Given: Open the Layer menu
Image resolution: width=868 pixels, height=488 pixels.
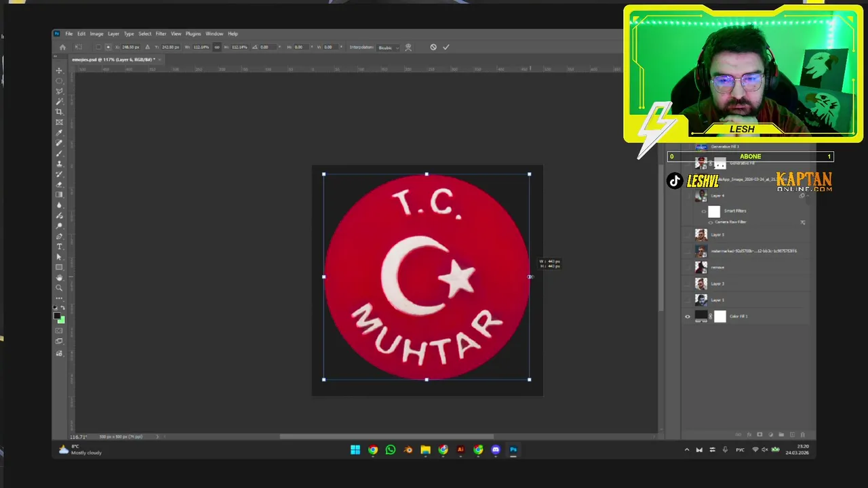Looking at the screenshot, I should point(113,34).
